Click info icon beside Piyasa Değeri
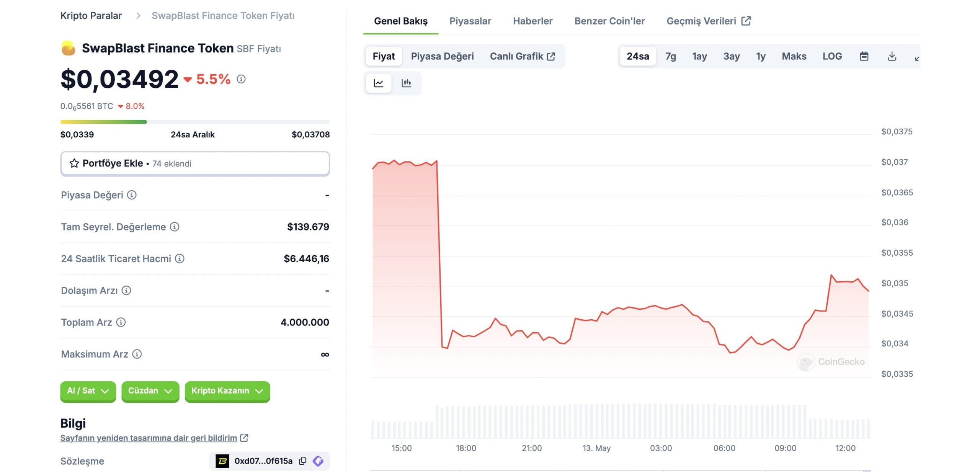The width and height of the screenshot is (980, 472). [x=132, y=195]
